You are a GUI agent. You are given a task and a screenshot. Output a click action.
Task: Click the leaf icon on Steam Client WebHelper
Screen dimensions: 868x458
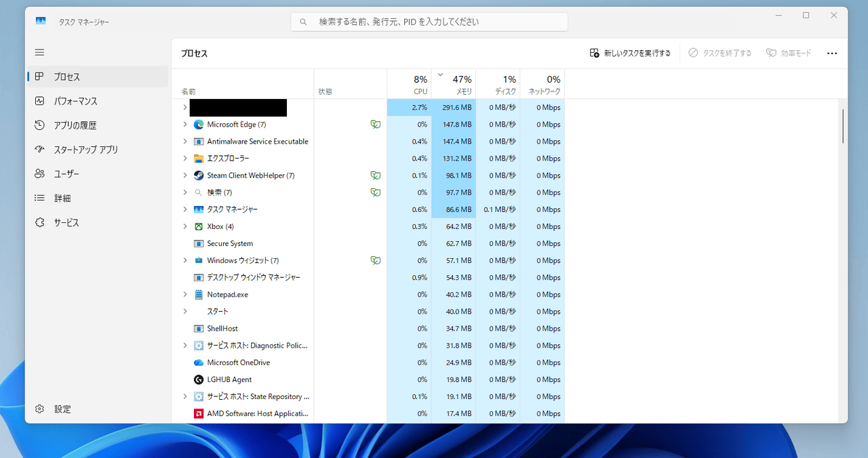(376, 175)
